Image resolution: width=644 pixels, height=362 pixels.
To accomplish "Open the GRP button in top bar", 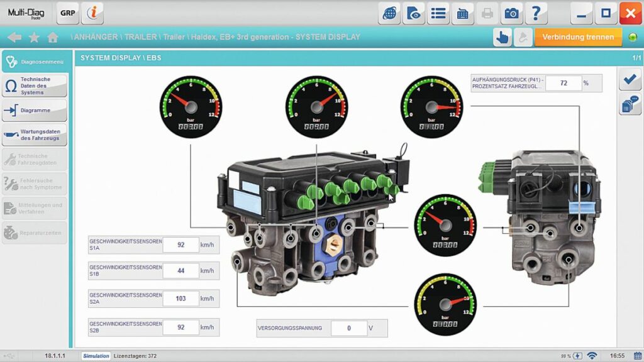I will [68, 13].
